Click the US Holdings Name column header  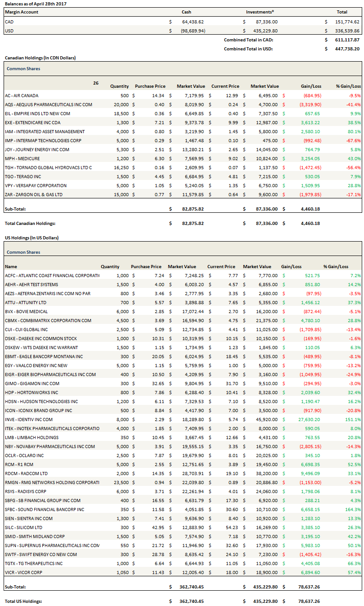[11, 266]
